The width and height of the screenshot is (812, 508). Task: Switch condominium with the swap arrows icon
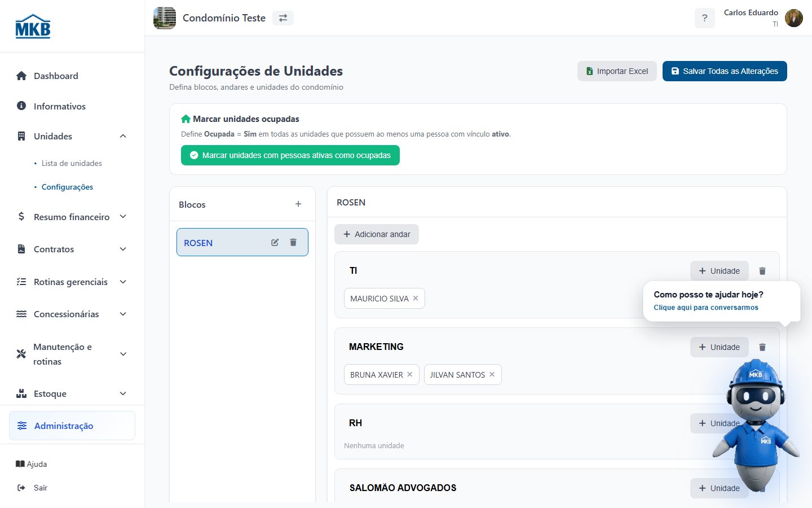point(283,18)
